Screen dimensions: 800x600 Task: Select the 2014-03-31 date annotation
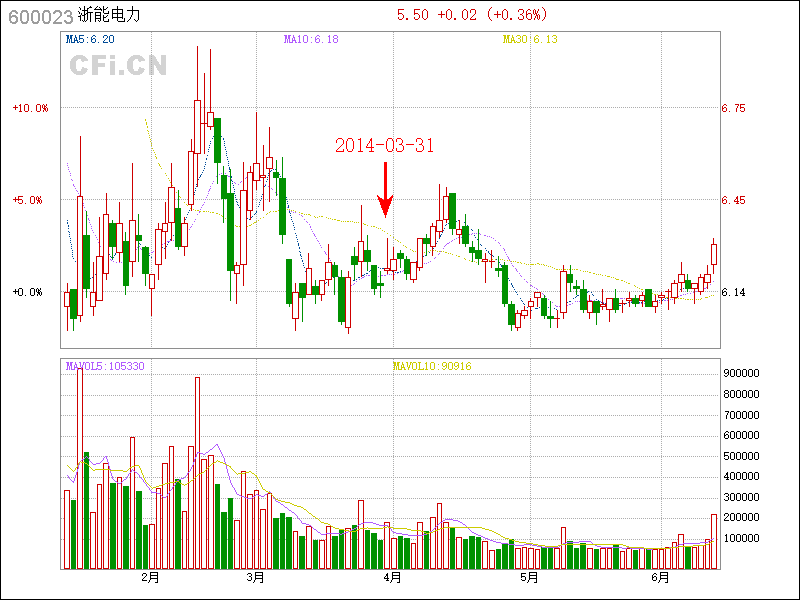384,146
